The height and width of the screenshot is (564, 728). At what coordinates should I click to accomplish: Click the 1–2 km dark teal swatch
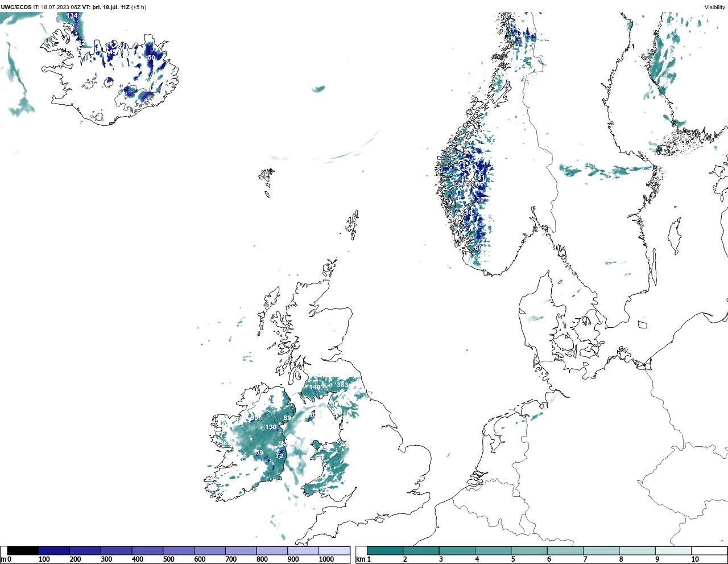(x=385, y=550)
